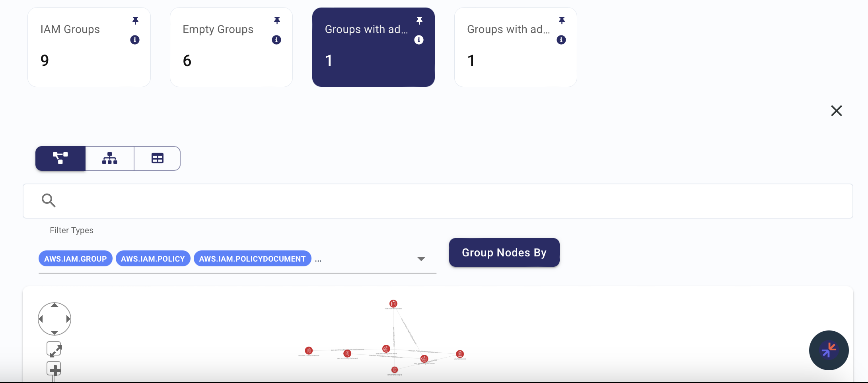The width and height of the screenshot is (868, 383).
Task: Switch to hierarchy tree view
Action: click(x=110, y=158)
